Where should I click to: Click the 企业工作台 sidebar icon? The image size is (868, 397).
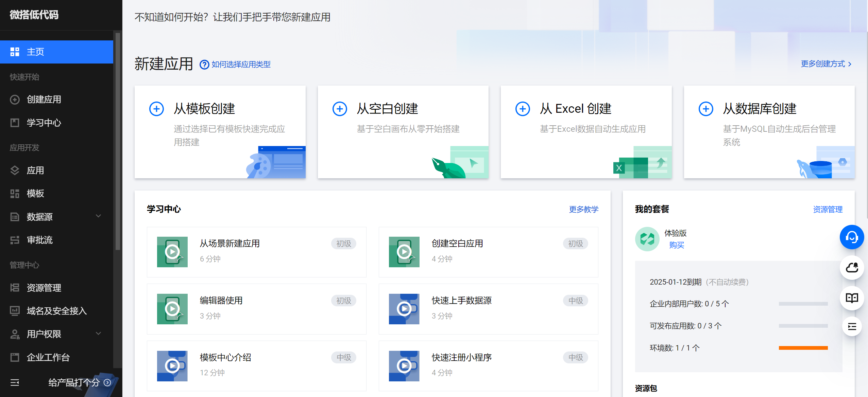(15, 357)
